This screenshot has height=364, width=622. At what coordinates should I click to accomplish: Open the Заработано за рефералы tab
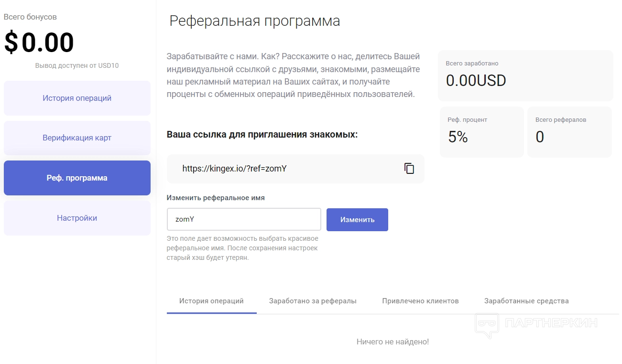313,301
